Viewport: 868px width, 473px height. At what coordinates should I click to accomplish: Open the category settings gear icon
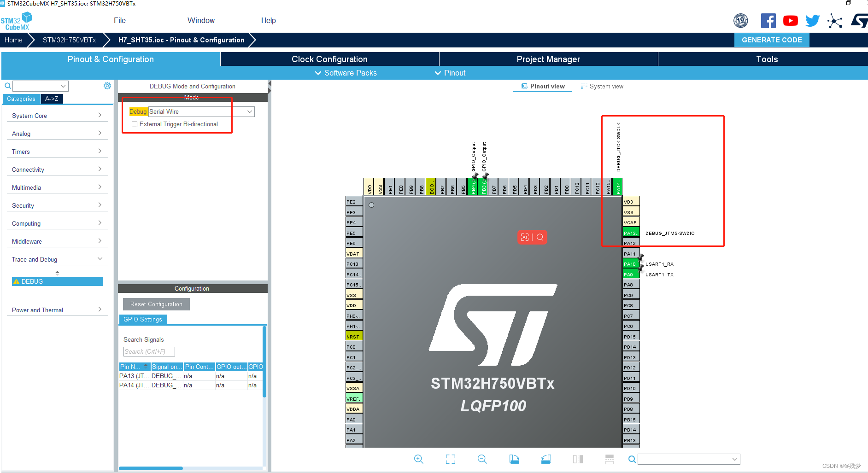click(x=107, y=86)
